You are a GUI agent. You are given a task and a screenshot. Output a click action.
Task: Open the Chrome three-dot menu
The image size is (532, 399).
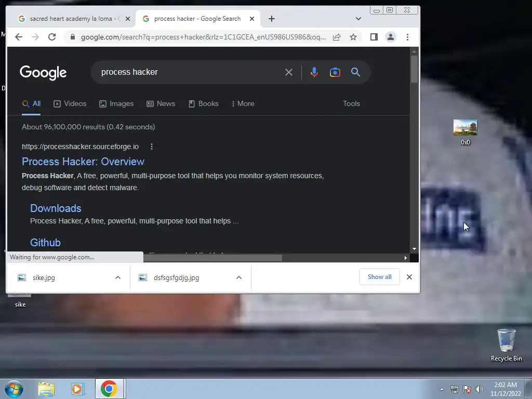407,37
